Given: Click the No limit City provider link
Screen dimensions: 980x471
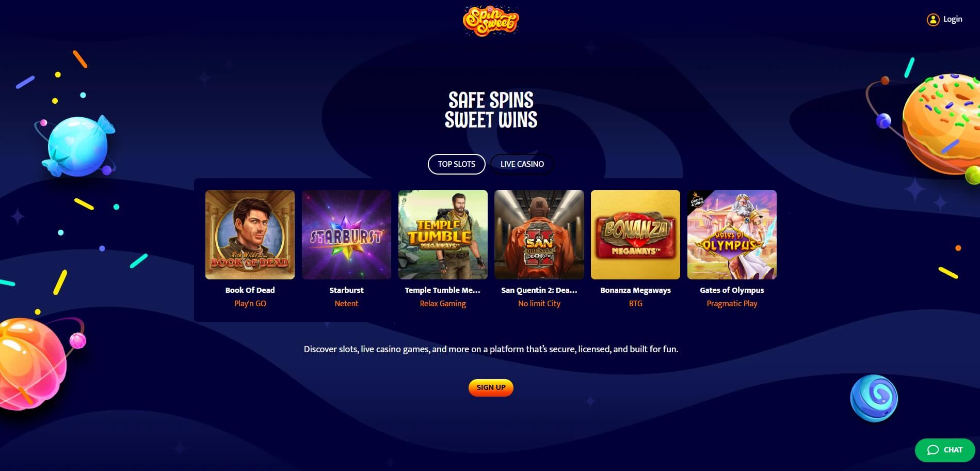Looking at the screenshot, I should [539, 304].
